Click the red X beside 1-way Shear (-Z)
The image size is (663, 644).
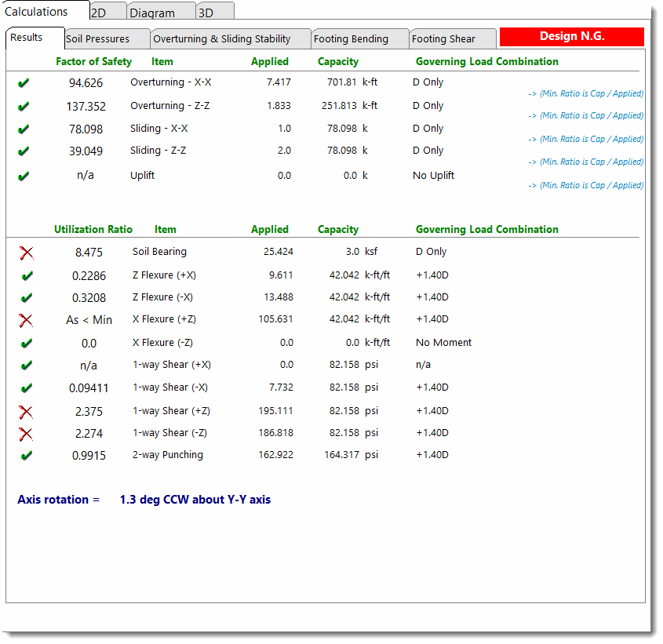click(x=26, y=433)
